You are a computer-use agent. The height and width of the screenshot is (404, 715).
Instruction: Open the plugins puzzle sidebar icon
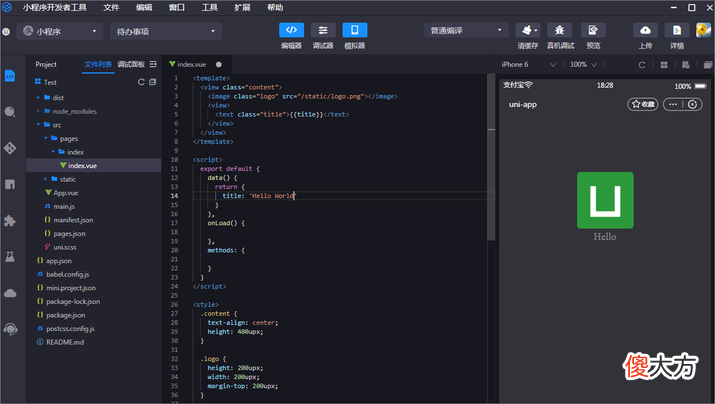click(10, 221)
